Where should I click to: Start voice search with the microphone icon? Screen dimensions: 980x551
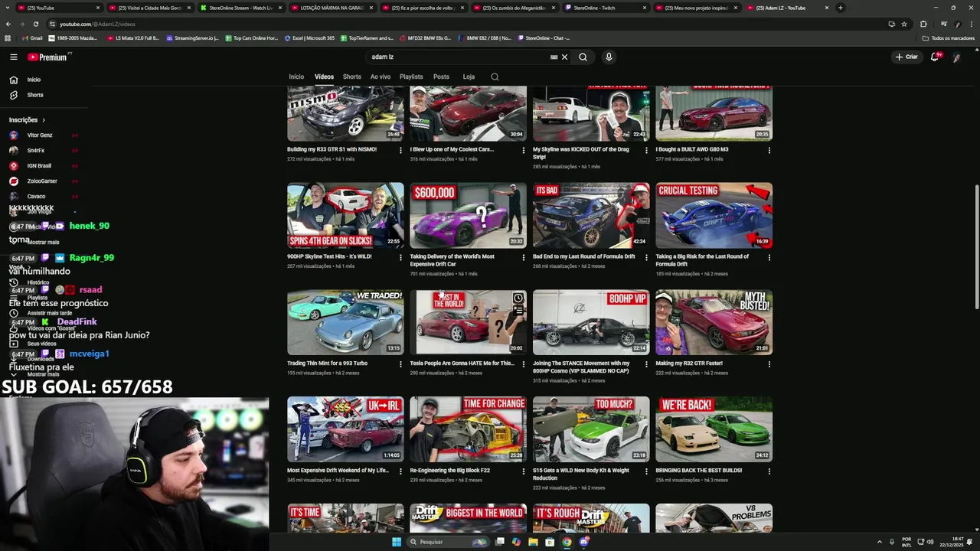pyautogui.click(x=609, y=57)
